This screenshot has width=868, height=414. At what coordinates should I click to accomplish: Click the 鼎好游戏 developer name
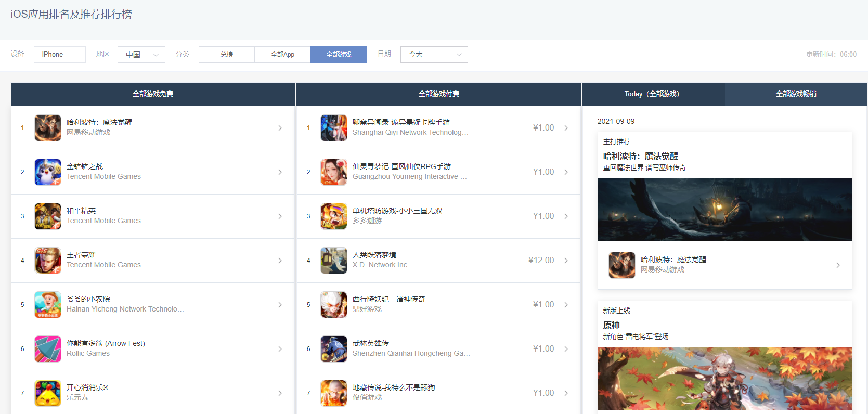tap(367, 309)
